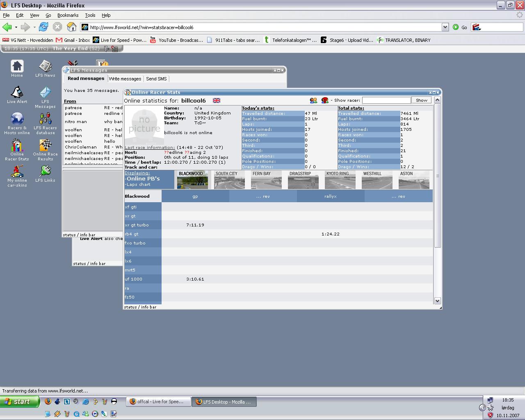The width and height of the screenshot is (525, 420).
Task: Open the address bar history dropdown
Action: (445, 27)
